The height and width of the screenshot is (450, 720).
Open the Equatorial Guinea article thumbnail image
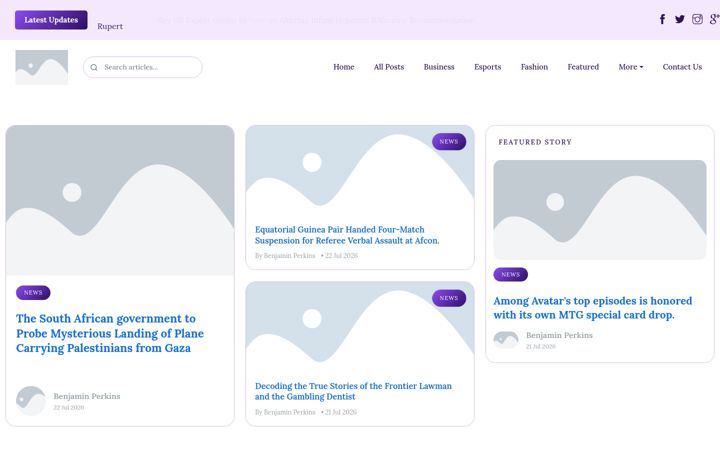[360, 170]
